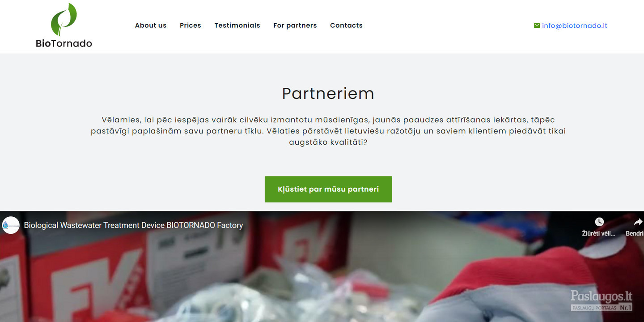Open the YouTube channel avatar icon

[11, 225]
